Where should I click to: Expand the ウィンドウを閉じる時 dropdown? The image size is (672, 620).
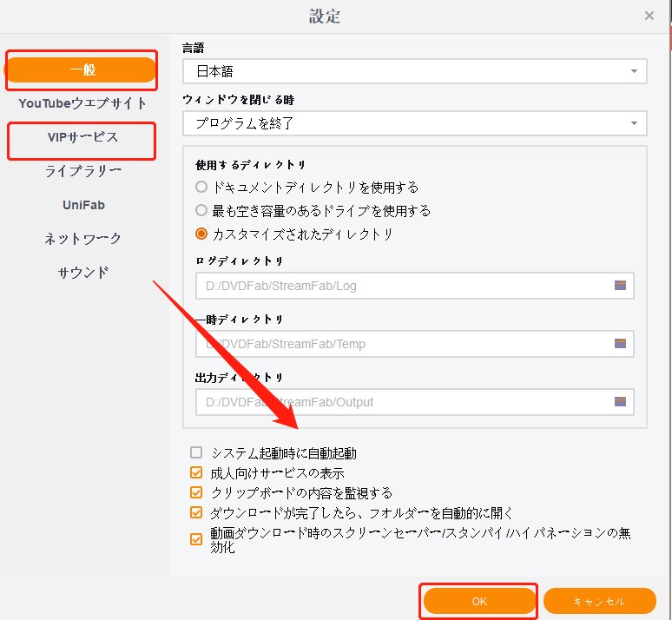(414, 123)
